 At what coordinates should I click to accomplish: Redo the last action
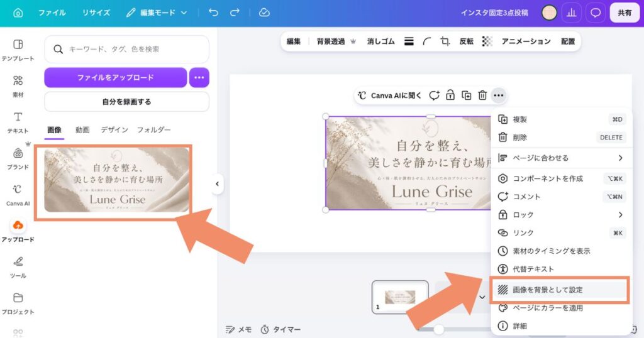click(235, 13)
